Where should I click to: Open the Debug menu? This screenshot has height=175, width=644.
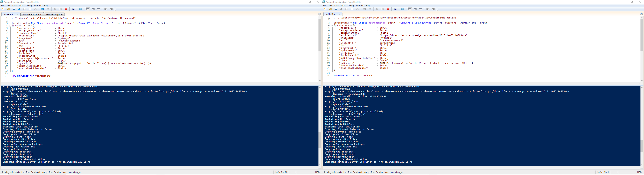(x=29, y=5)
